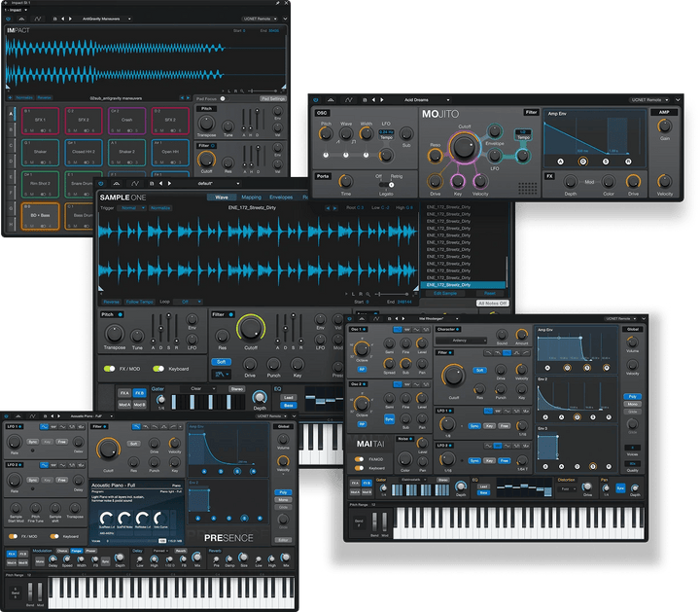Click the compare icon in Mojito toolbar
Screen dimensions: 700x612
point(331,100)
